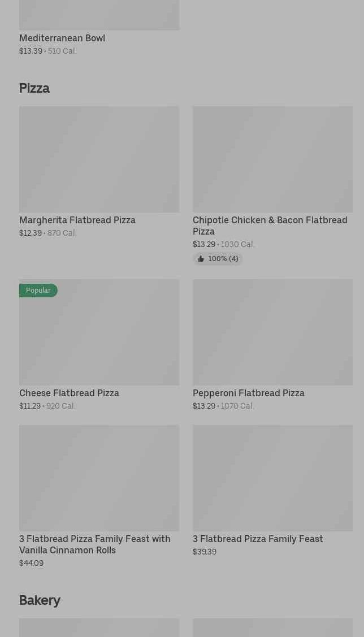
Task: Click the $13.39 Mediterranean Bowl price
Action: [31, 51]
